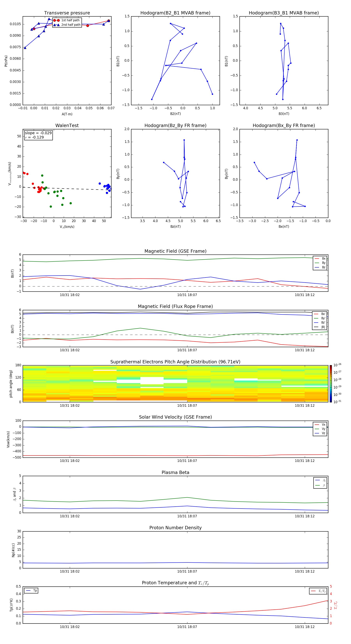Click the "pitch angle (deg)" axis label
The width and height of the screenshot is (351, 644).
(x=11, y=384)
